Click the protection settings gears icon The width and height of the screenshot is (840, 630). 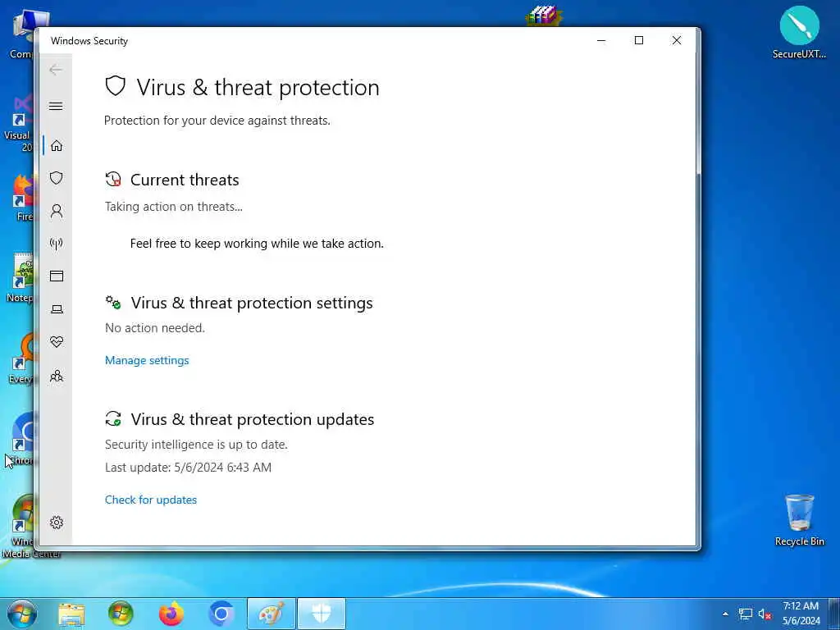[113, 303]
